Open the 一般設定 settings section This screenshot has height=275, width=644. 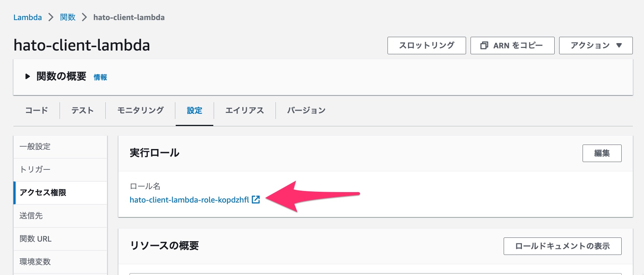coord(35,146)
